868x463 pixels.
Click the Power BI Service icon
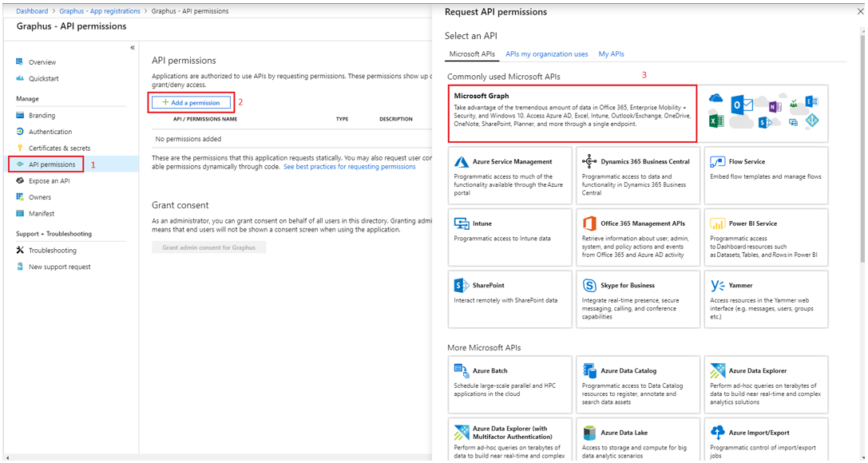pos(717,224)
